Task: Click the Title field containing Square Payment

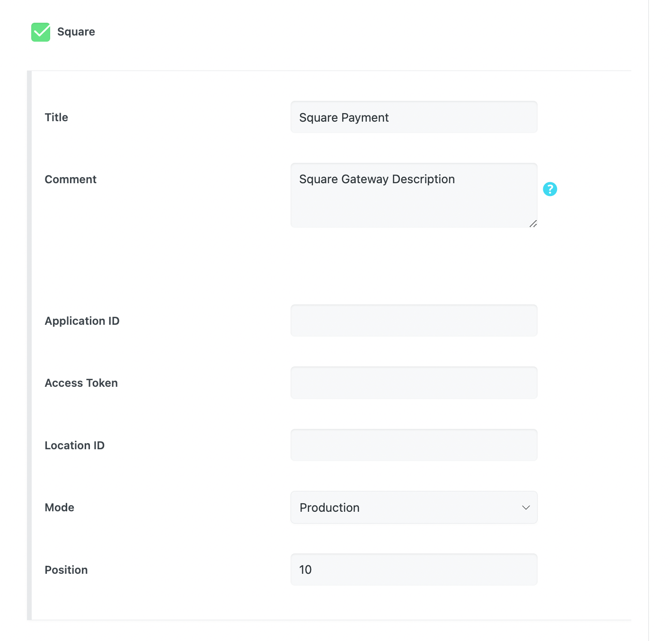Action: [x=413, y=117]
